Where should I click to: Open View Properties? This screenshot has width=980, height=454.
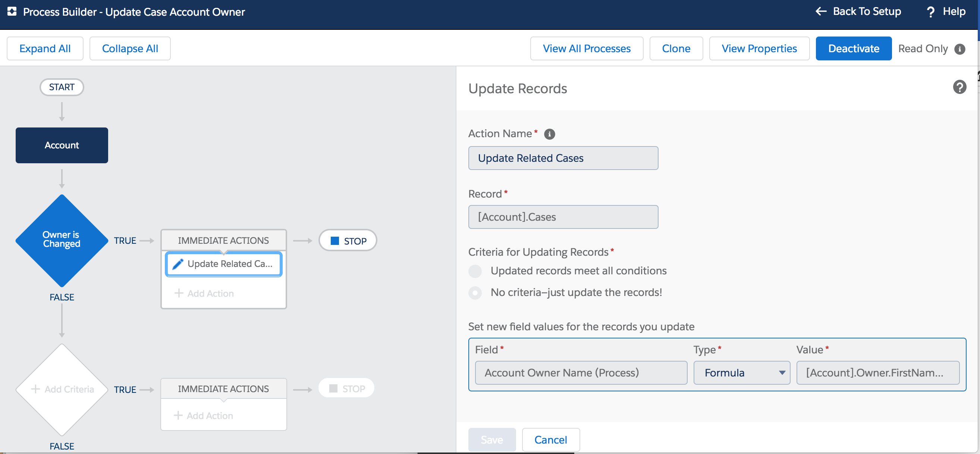(759, 49)
